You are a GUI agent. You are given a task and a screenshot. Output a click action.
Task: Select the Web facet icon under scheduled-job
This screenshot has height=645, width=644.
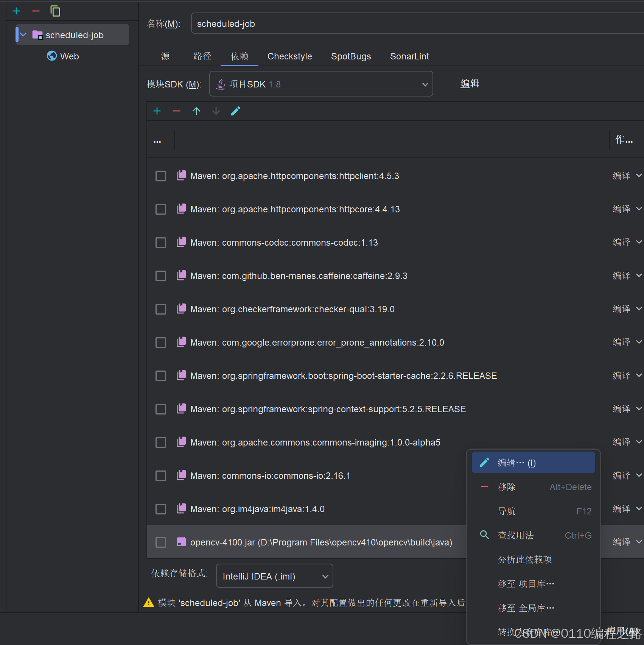click(51, 56)
